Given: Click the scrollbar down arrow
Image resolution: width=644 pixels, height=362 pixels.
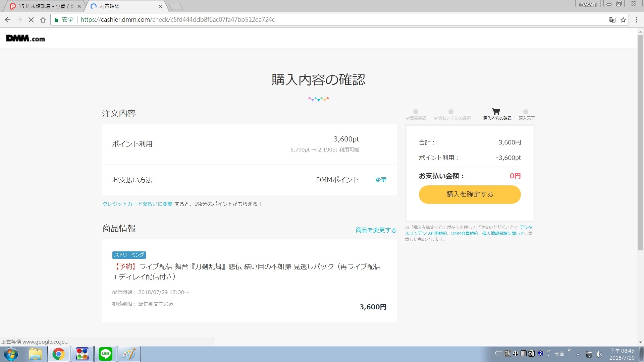Looking at the screenshot, I should pos(640,343).
